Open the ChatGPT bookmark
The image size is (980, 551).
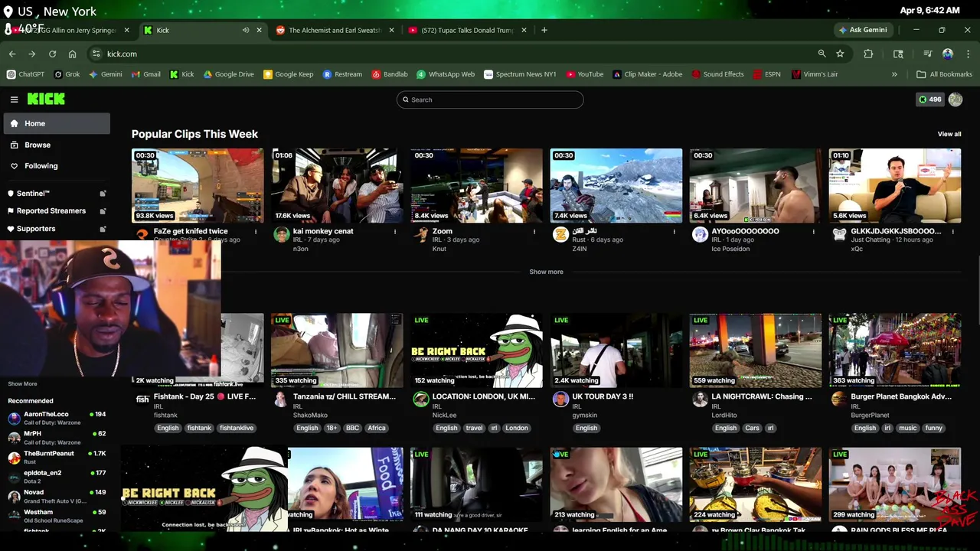(x=26, y=74)
